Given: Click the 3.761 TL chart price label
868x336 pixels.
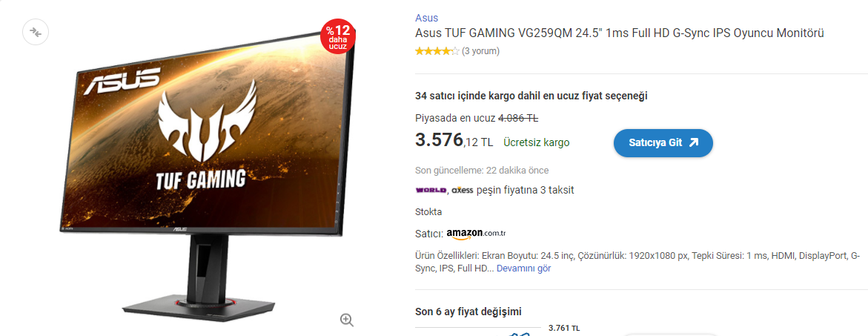Looking at the screenshot, I should (x=564, y=329).
